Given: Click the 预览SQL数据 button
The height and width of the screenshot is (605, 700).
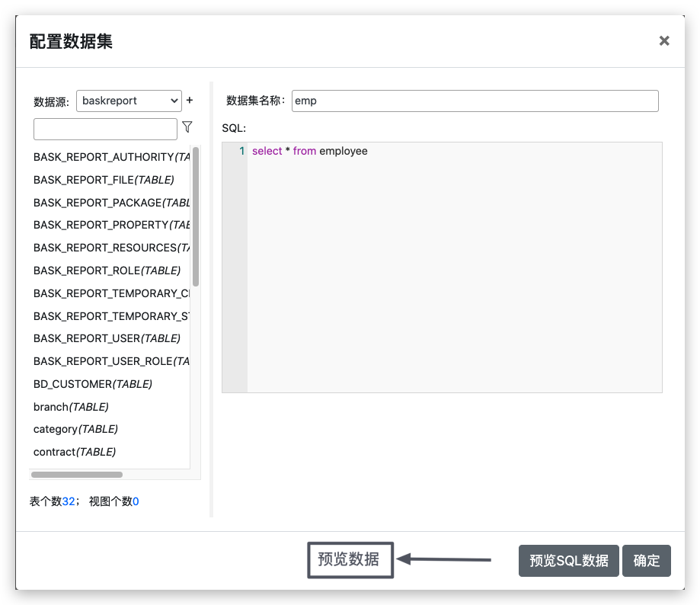Looking at the screenshot, I should click(x=569, y=561).
